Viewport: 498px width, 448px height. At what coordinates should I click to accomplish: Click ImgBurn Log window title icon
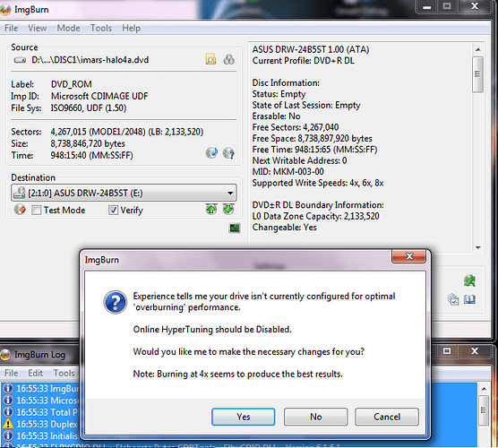[x=5, y=355]
